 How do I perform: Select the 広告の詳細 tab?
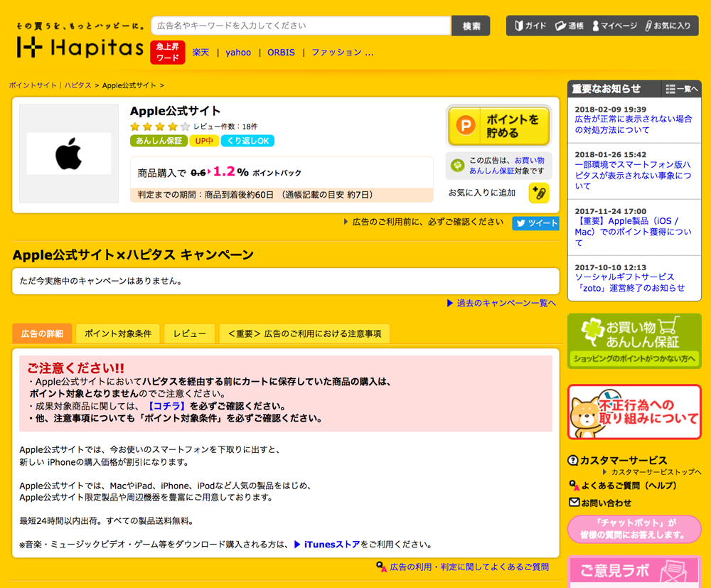(42, 333)
